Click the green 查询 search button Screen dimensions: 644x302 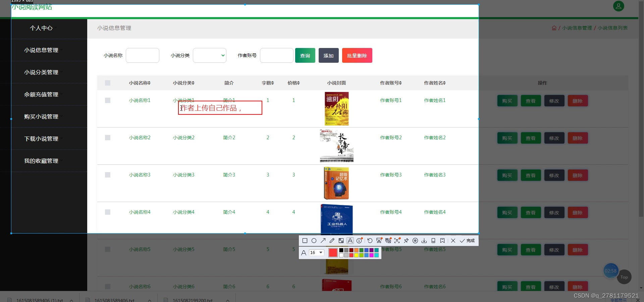[x=305, y=55]
